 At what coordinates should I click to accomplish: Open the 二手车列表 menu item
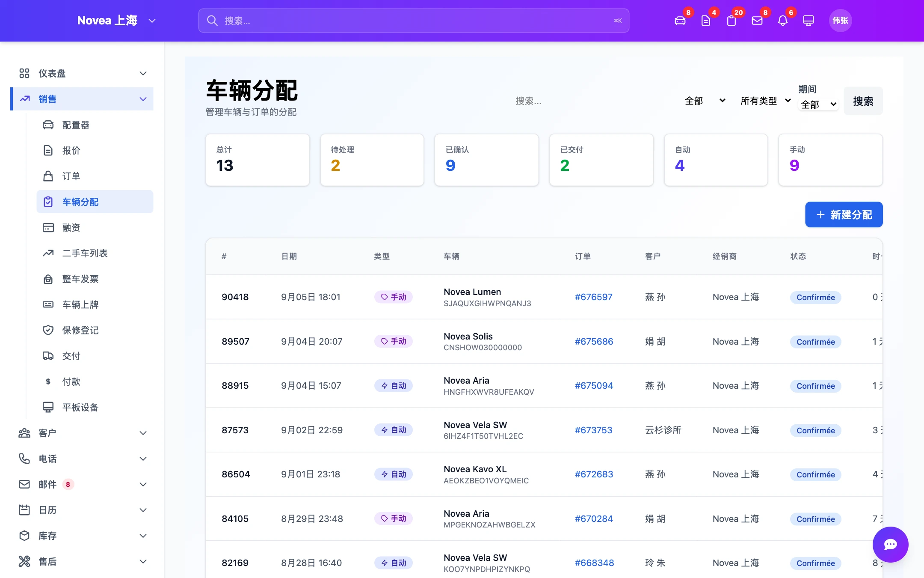[95, 253]
